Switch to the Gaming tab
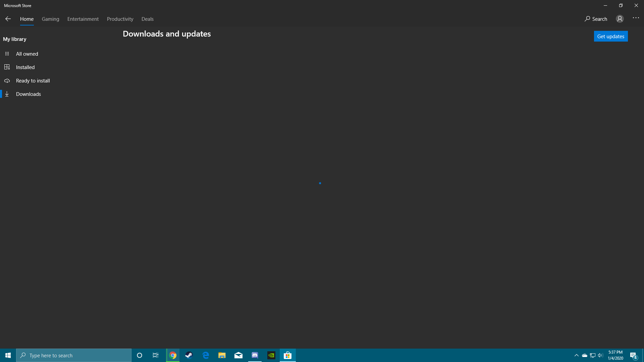The image size is (644, 362). [51, 19]
